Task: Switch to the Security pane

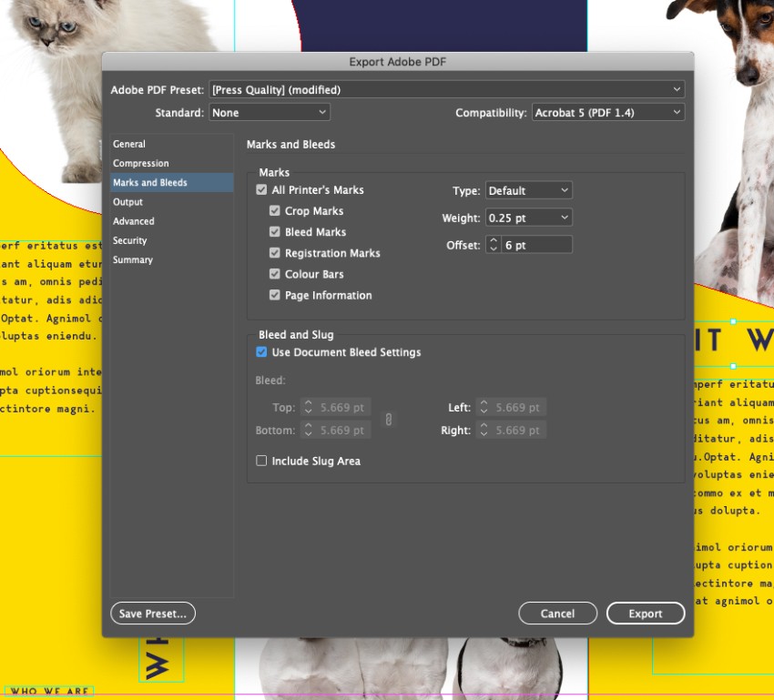Action: coord(172,240)
